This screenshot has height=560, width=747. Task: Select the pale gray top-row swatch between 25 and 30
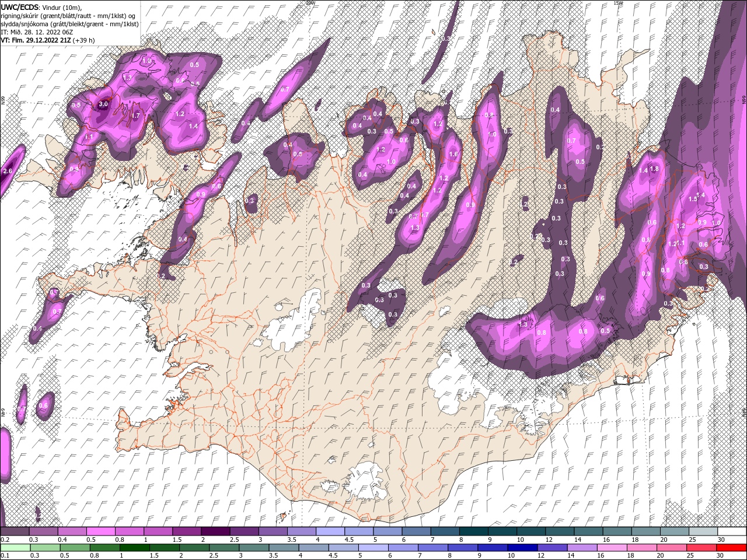click(703, 531)
